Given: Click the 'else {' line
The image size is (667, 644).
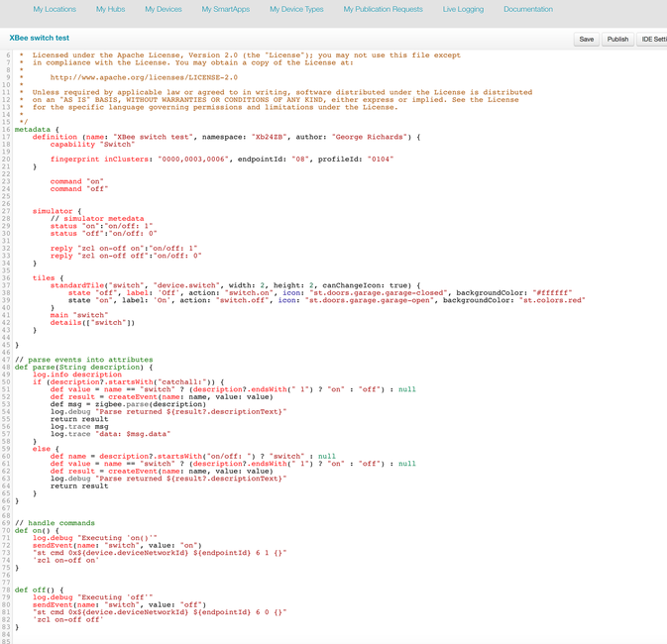Looking at the screenshot, I should (x=46, y=449).
